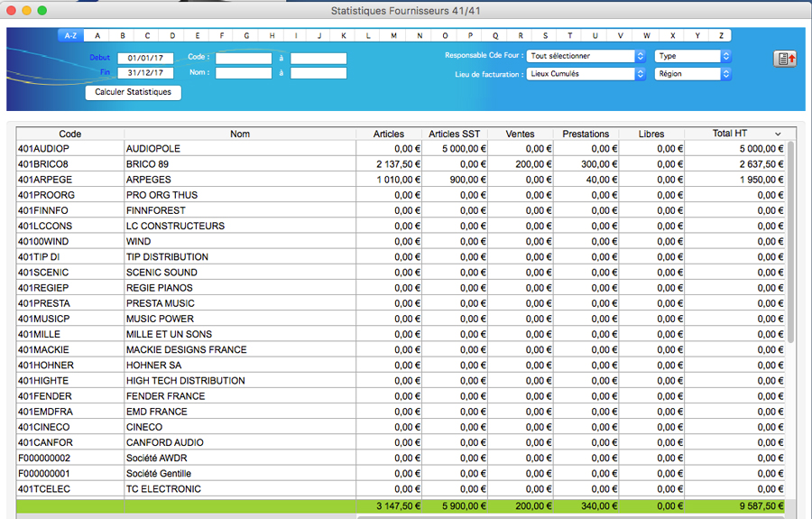Select the HOHNER SA row
812x519 pixels.
point(401,366)
